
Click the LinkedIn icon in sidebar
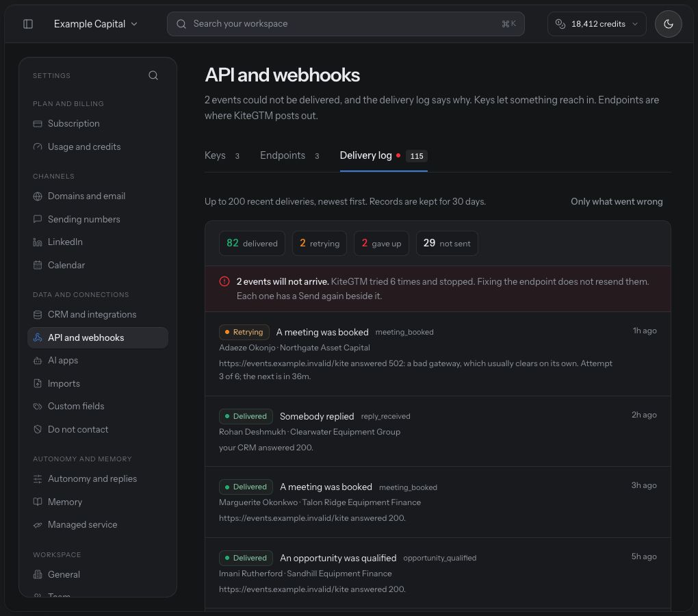tap(38, 242)
